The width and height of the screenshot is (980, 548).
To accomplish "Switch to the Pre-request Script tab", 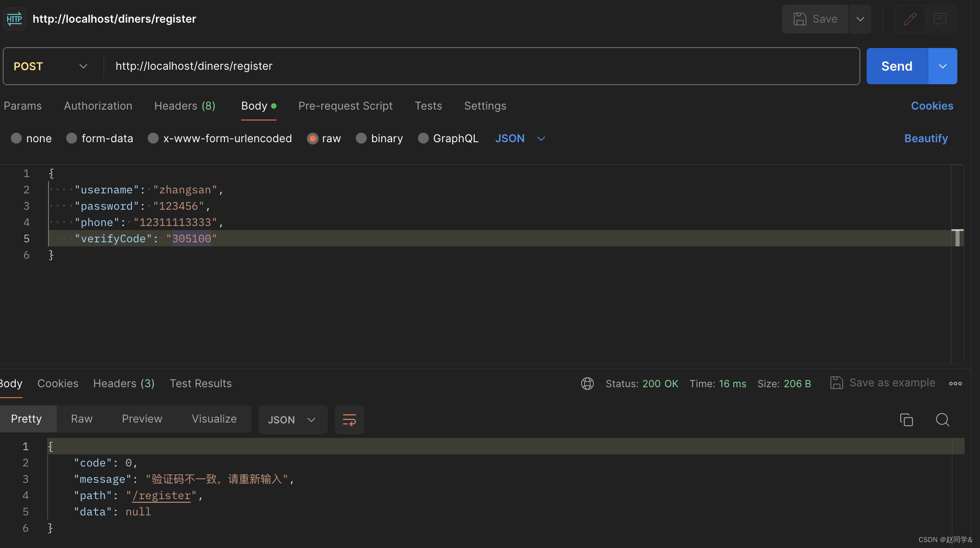I will coord(345,106).
